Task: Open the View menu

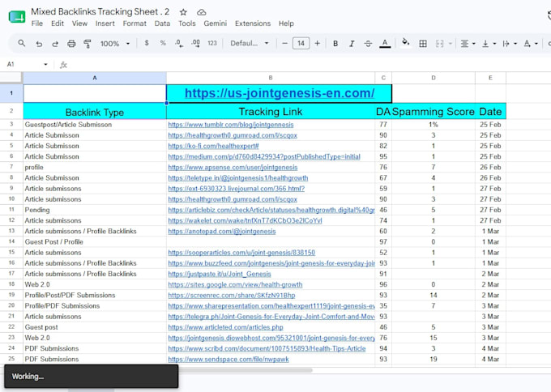Action: point(79,23)
